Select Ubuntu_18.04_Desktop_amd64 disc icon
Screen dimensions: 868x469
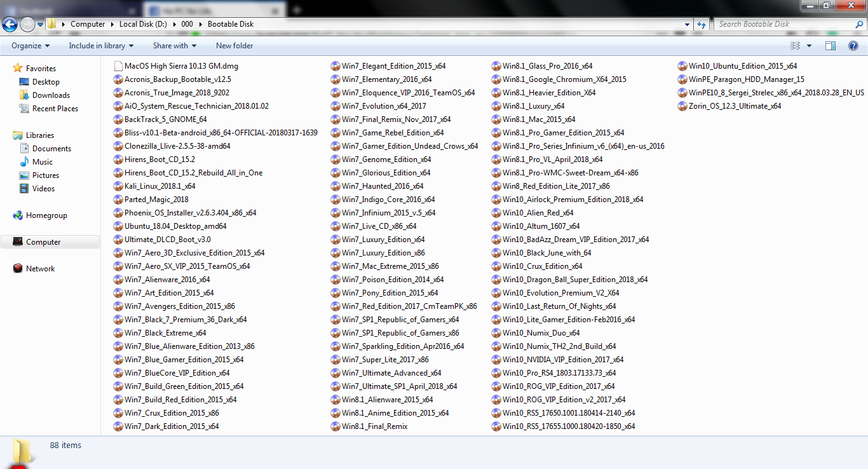tap(118, 226)
